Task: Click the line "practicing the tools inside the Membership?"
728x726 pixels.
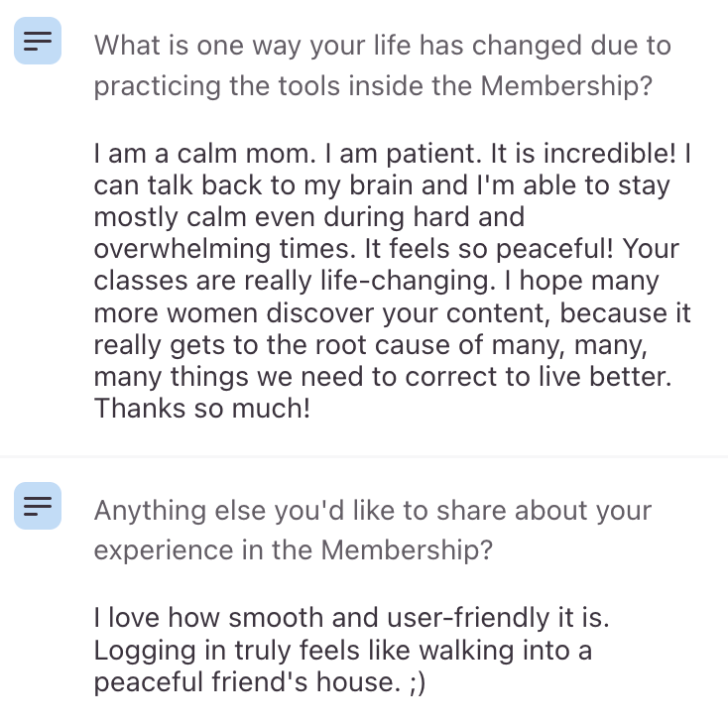Action: 373,86
